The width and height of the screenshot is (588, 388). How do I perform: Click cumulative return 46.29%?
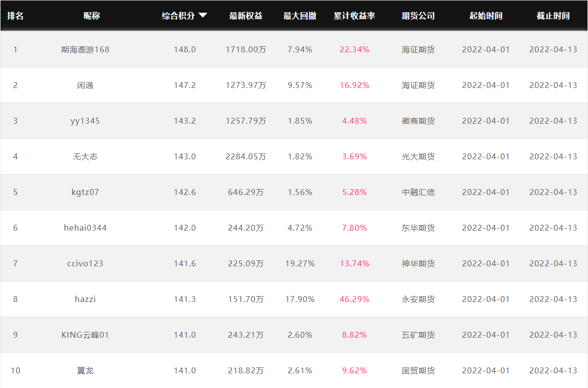pyautogui.click(x=355, y=299)
